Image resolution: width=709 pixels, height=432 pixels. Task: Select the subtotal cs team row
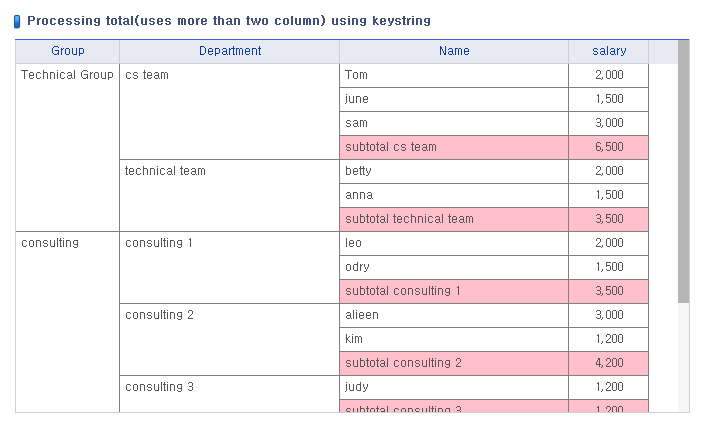point(494,147)
